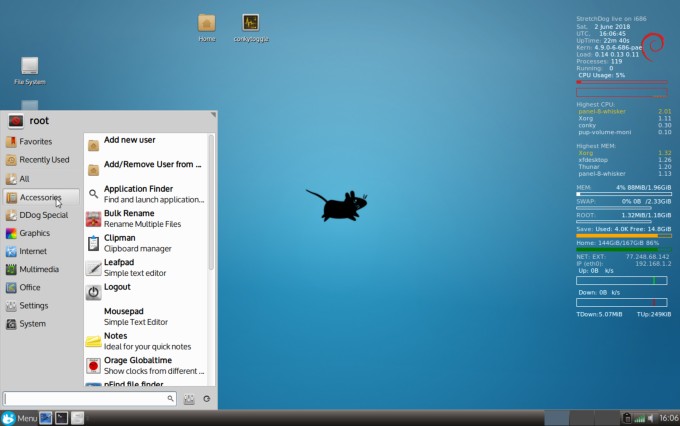Switch to the third workspace
Image resolution: width=680 pixels, height=426 pixels.
click(606, 418)
